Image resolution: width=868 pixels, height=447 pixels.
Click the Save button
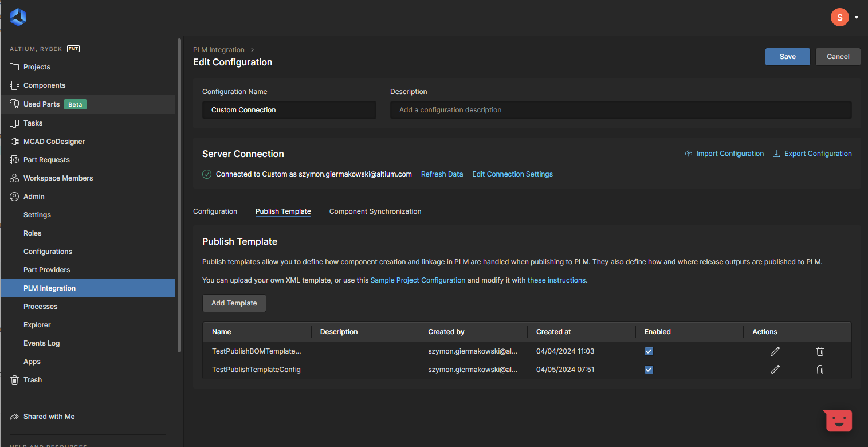point(787,57)
